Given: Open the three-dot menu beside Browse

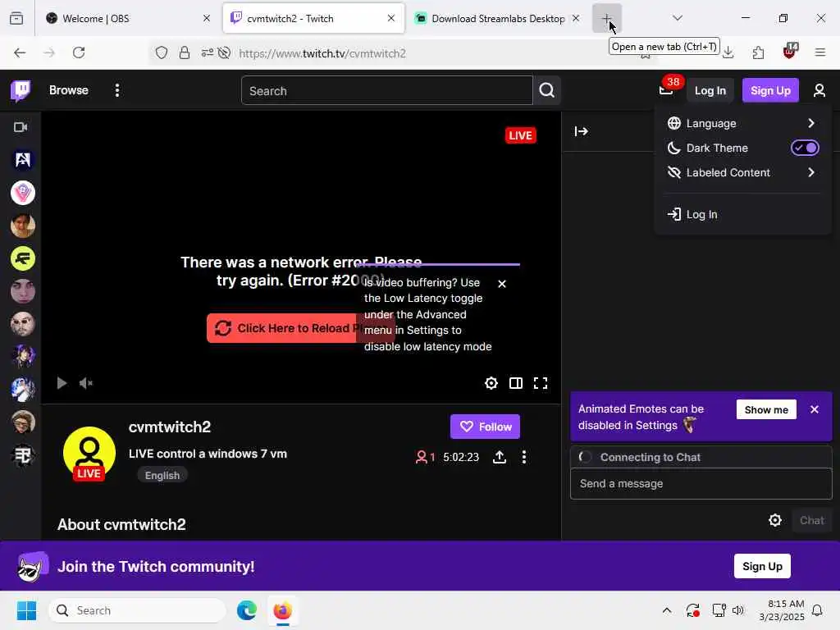Looking at the screenshot, I should [117, 90].
